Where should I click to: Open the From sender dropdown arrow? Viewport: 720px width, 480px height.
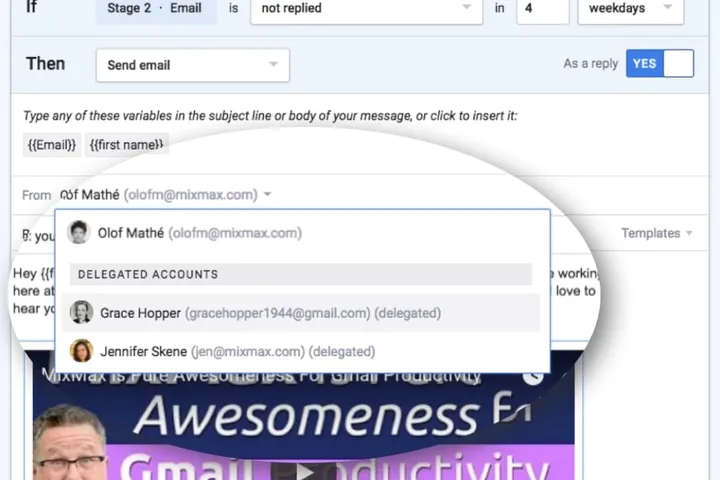pyautogui.click(x=267, y=195)
